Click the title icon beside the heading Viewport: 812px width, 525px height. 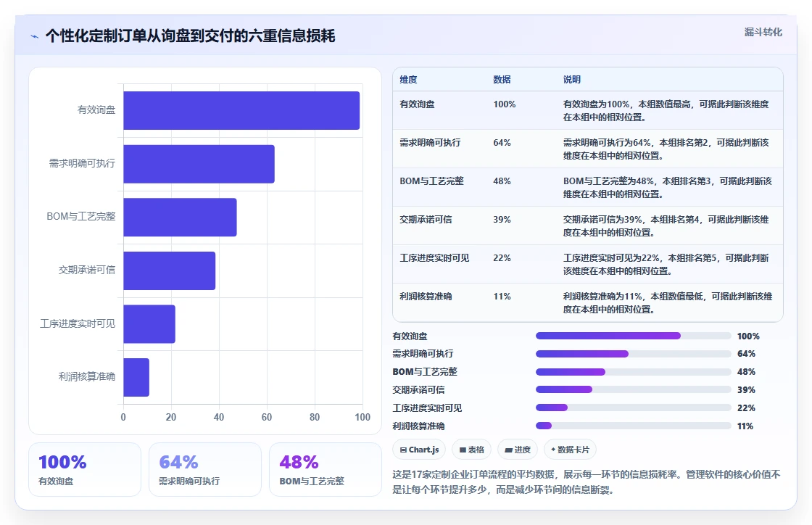point(35,36)
